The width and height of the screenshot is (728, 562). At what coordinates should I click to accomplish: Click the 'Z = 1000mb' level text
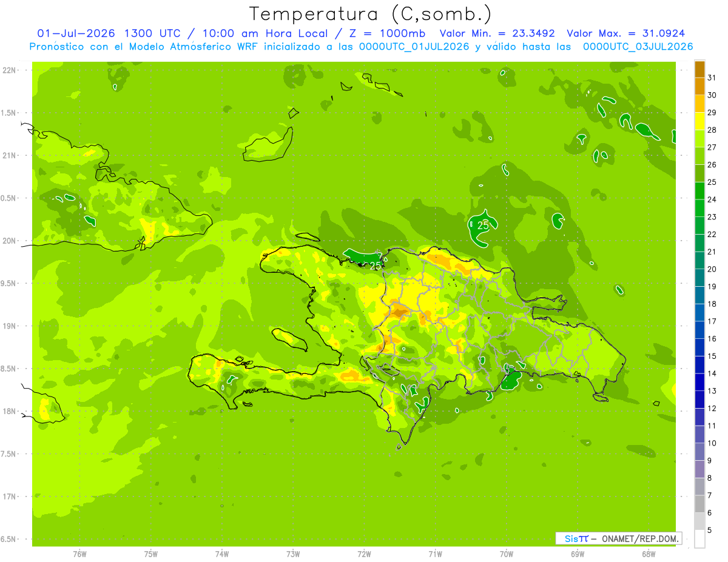pos(385,33)
